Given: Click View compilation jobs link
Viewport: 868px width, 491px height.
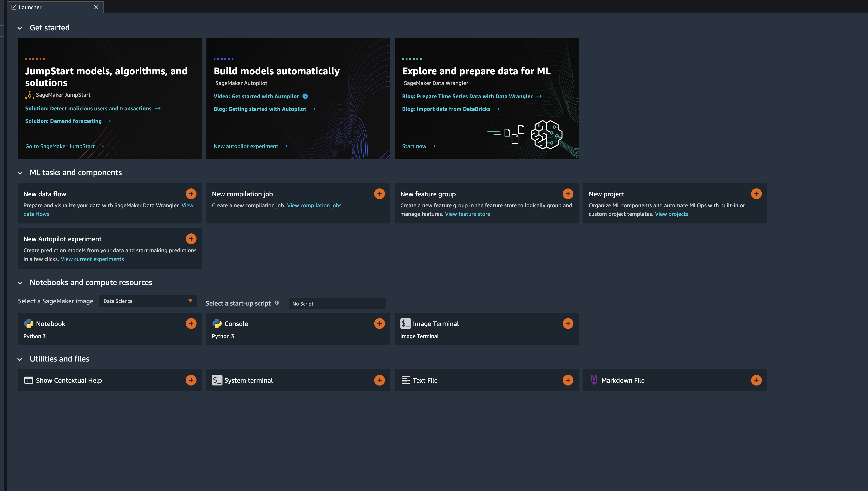Looking at the screenshot, I should click(314, 205).
